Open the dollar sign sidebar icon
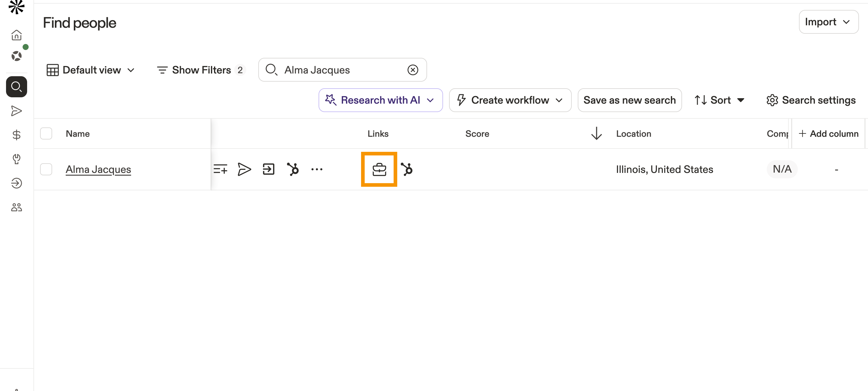The image size is (868, 391). click(17, 135)
